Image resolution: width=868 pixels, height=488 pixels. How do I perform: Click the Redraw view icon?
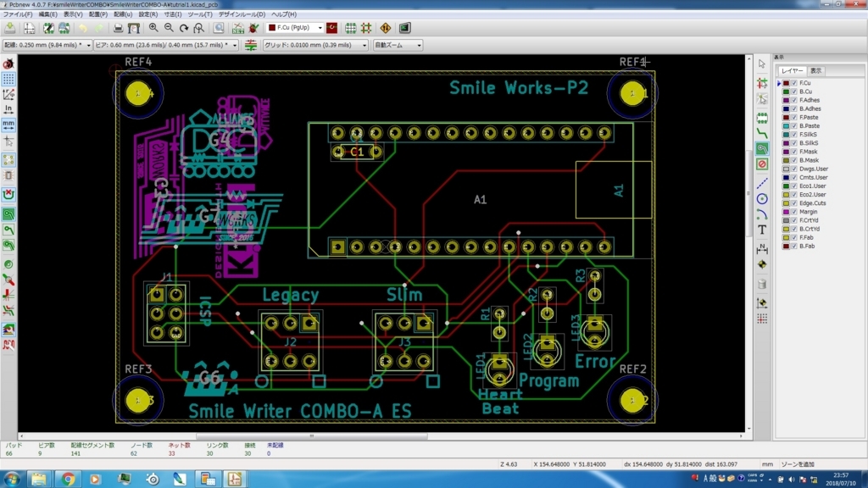point(184,28)
